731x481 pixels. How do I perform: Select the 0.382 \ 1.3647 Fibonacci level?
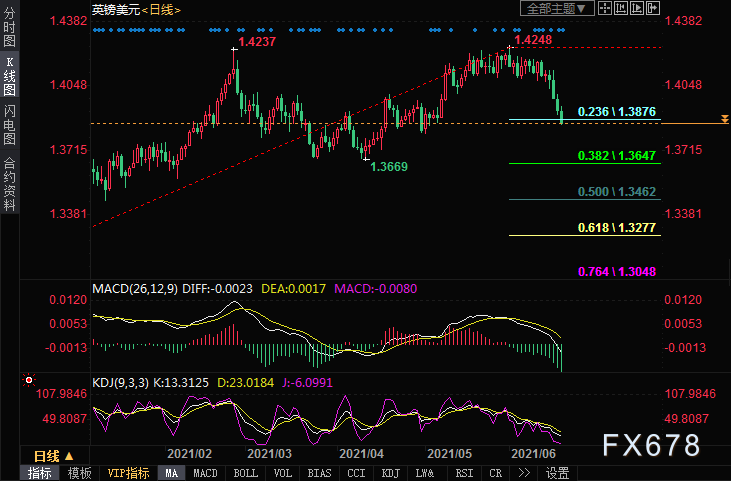pyautogui.click(x=617, y=155)
